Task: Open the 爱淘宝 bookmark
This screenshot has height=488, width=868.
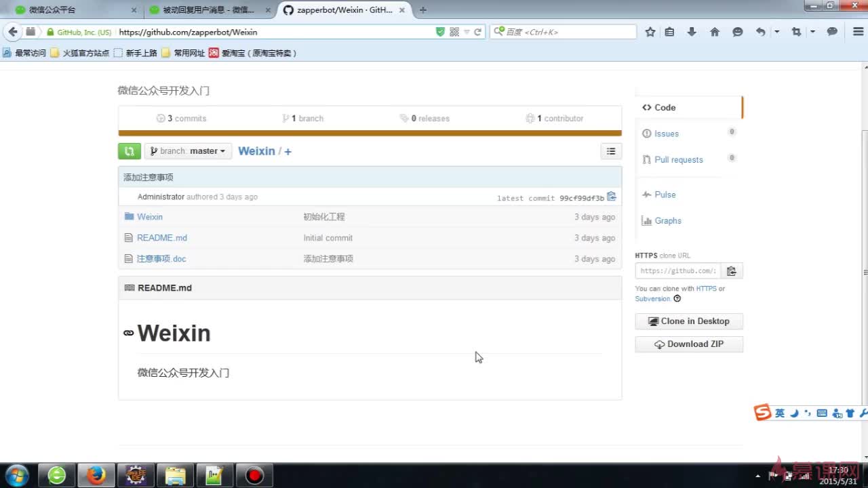Action: pyautogui.click(x=253, y=53)
